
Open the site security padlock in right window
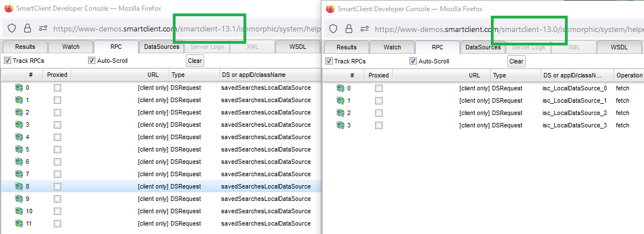click(x=349, y=29)
